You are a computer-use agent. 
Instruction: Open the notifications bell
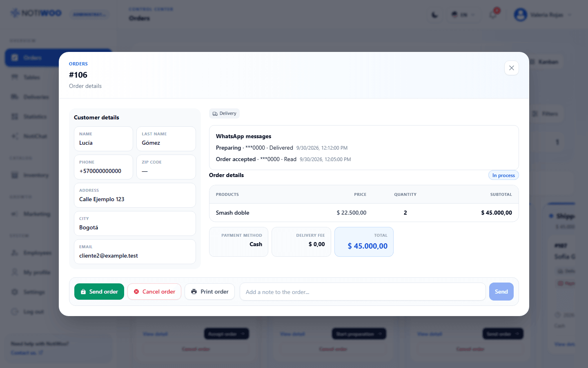pos(494,15)
